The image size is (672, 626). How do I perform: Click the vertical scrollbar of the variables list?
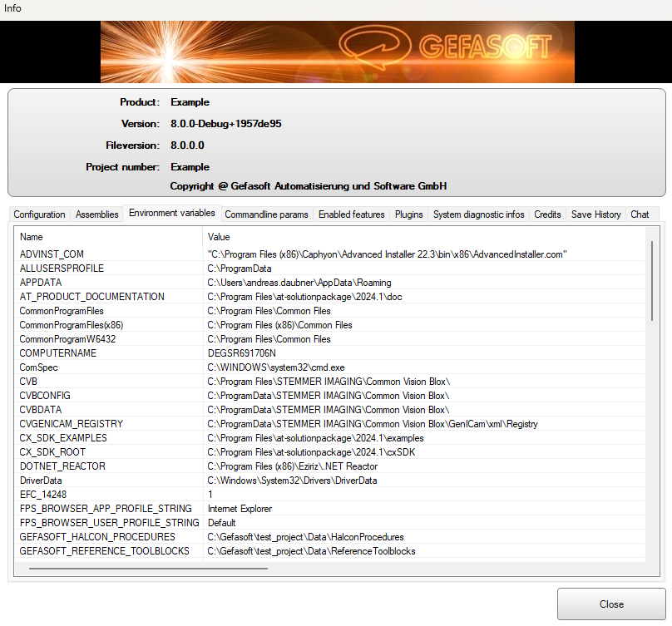tap(652, 281)
